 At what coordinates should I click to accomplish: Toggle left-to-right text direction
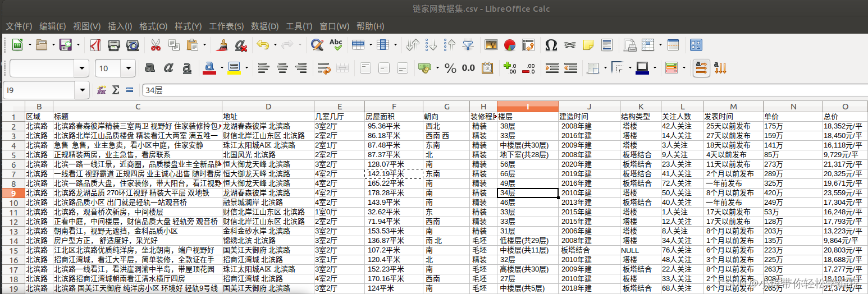(x=701, y=68)
